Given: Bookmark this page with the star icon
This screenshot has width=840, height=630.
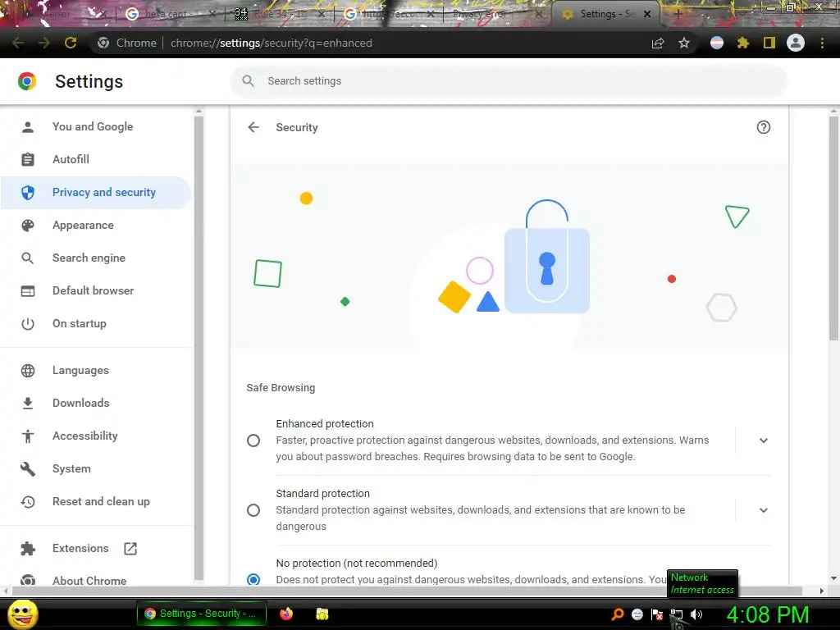Looking at the screenshot, I should point(683,43).
